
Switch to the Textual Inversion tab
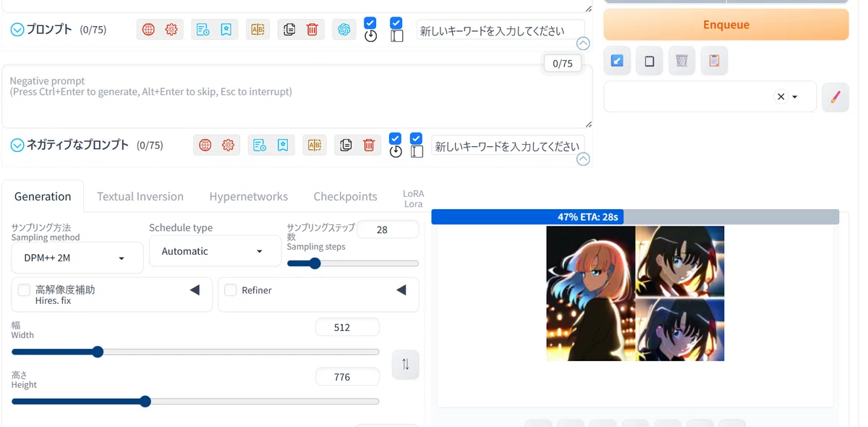(x=140, y=196)
